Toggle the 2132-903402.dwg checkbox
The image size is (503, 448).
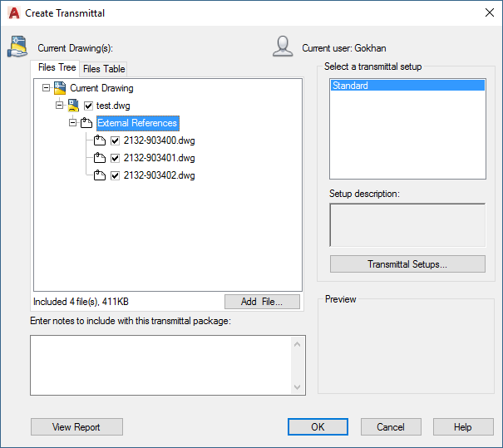click(x=116, y=175)
